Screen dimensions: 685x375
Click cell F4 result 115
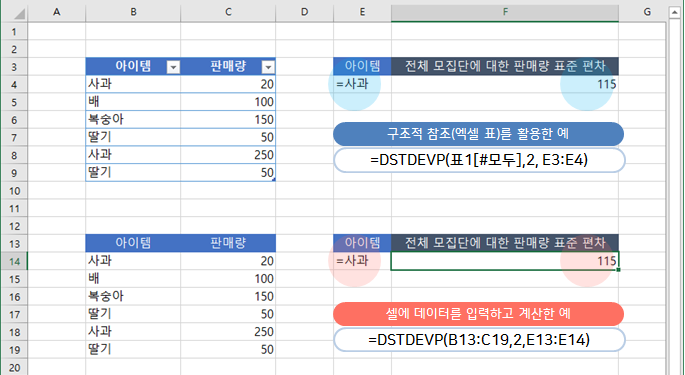pos(505,84)
